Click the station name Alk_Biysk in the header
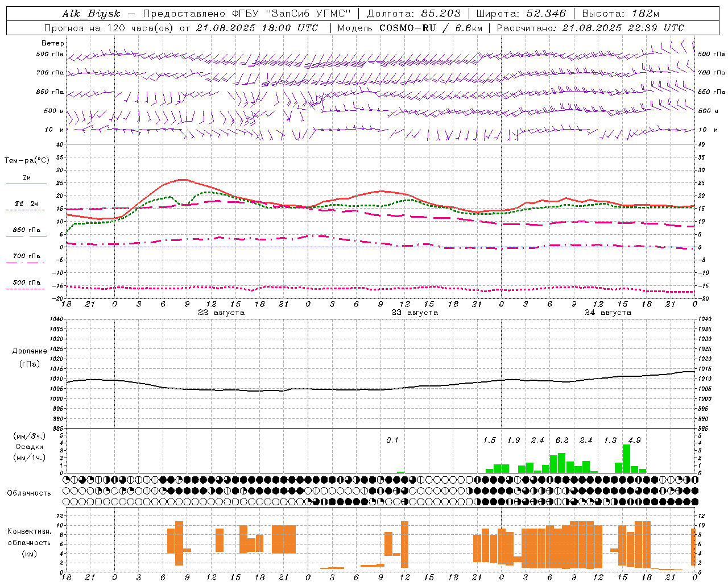The image size is (728, 582). [x=91, y=14]
